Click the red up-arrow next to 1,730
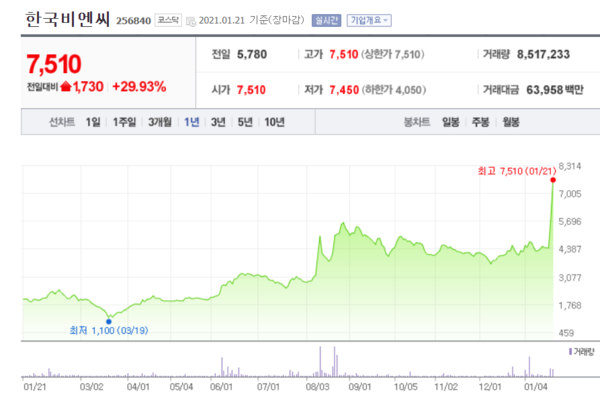Viewport: 600px width, 403px height. pos(66,86)
